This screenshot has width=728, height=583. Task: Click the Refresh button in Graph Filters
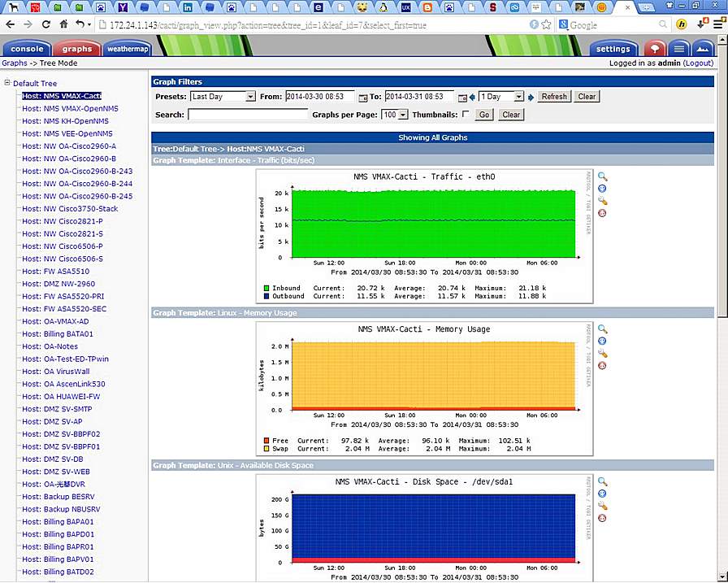(x=554, y=97)
